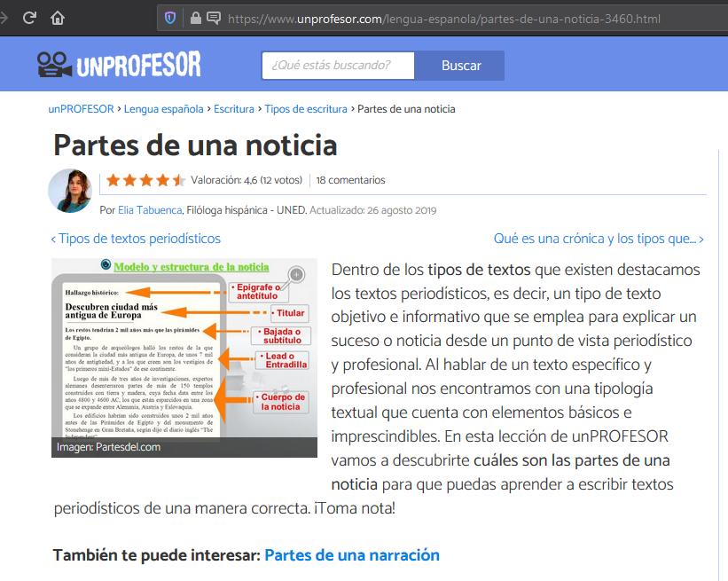Open the 'Lengua española' breadcrumb
The height and width of the screenshot is (581, 728).
163,109
